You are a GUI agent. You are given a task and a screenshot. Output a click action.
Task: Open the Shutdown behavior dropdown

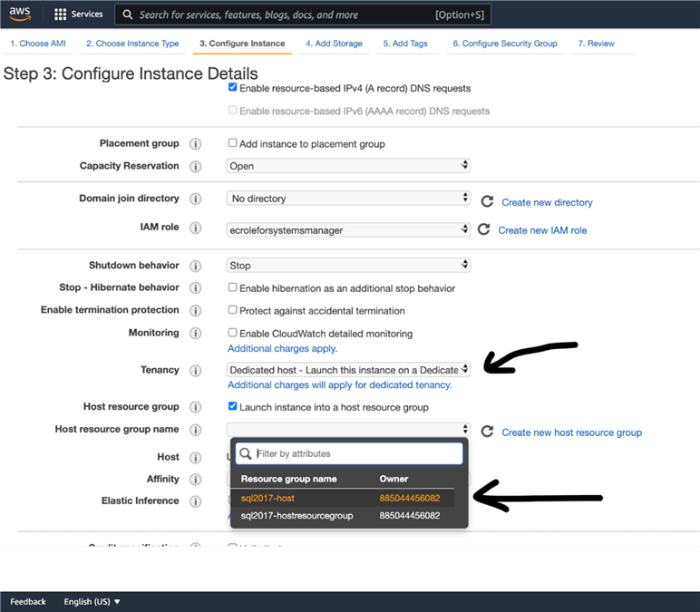pos(348,266)
